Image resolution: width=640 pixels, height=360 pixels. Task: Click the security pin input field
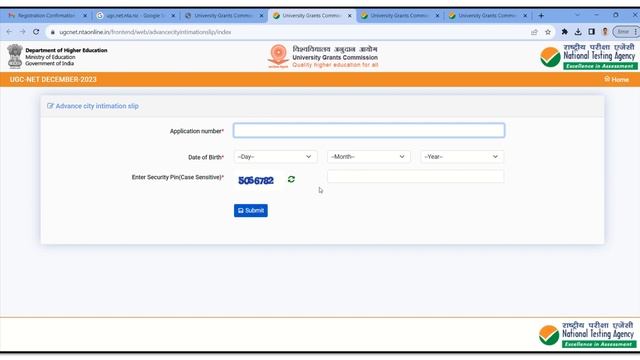click(416, 176)
